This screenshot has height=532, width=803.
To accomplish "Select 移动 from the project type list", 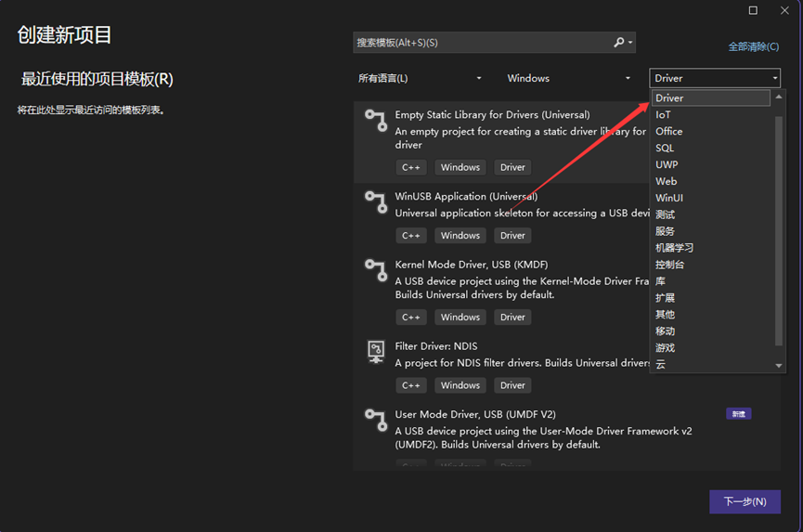I will (712, 331).
